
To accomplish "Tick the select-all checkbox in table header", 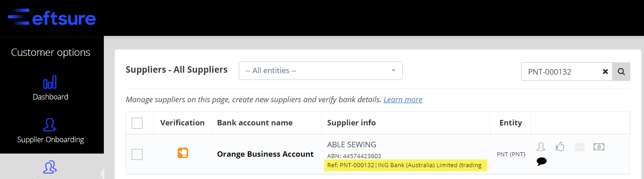I will click(137, 123).
